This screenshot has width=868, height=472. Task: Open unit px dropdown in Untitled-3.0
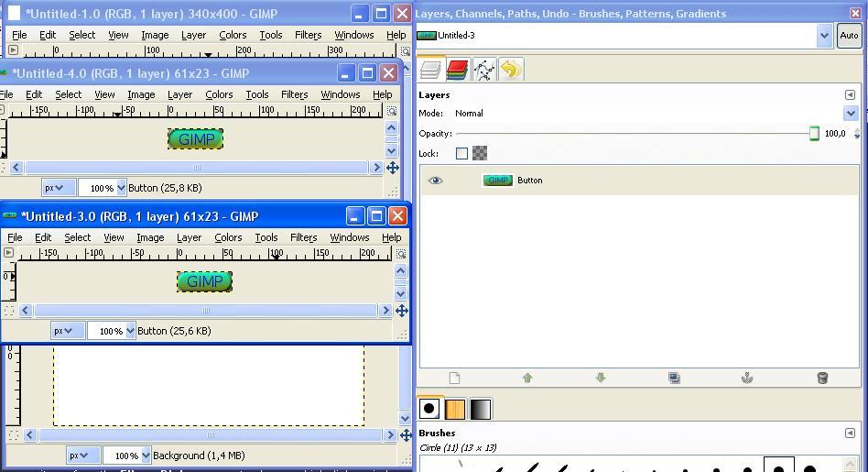coord(68,331)
